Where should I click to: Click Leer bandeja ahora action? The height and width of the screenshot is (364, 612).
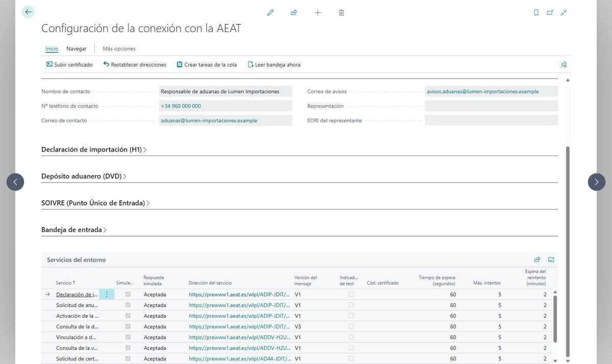tap(274, 65)
